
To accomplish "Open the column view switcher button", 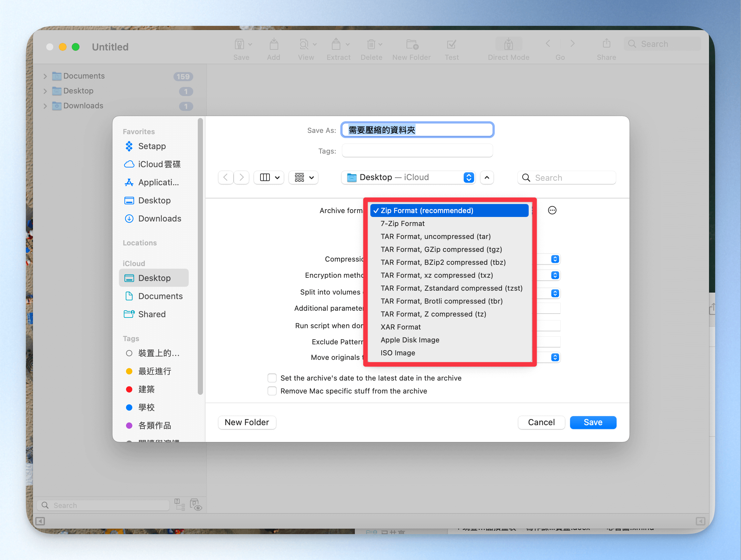I will click(x=269, y=177).
